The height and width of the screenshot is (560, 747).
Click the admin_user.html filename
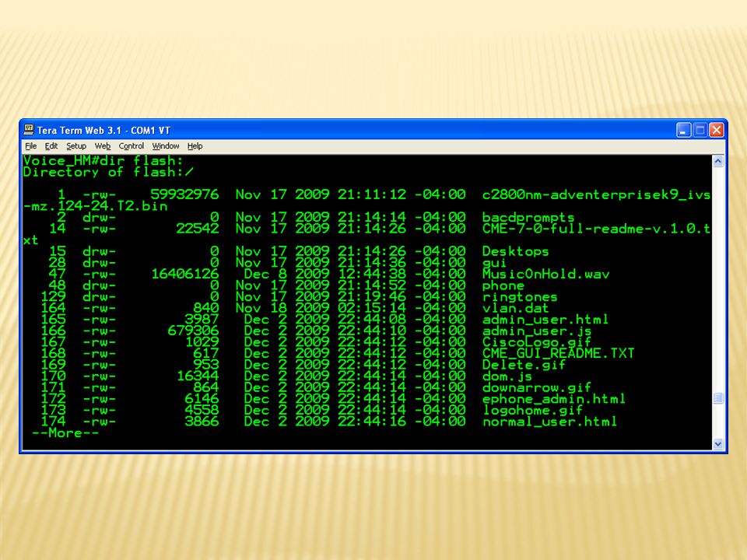click(545, 320)
